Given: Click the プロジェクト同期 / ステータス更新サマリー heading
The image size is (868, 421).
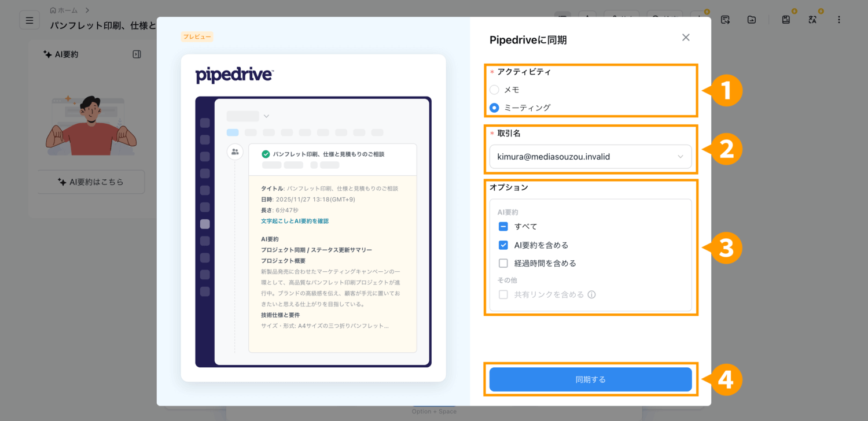Looking at the screenshot, I should point(317,250).
